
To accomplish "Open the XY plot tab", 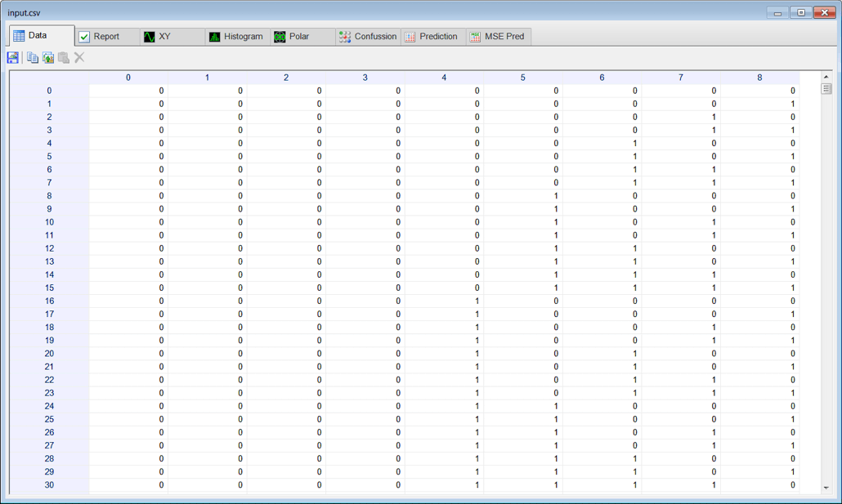I will tap(172, 37).
